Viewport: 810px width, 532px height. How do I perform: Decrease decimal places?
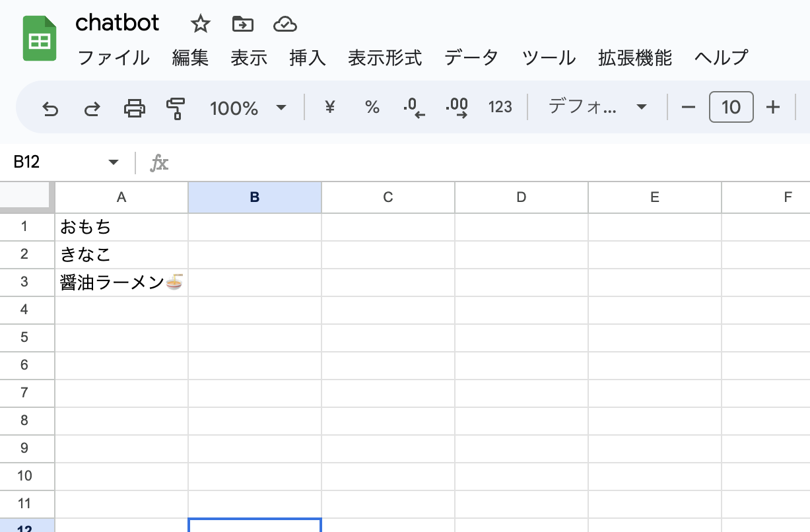(x=414, y=107)
